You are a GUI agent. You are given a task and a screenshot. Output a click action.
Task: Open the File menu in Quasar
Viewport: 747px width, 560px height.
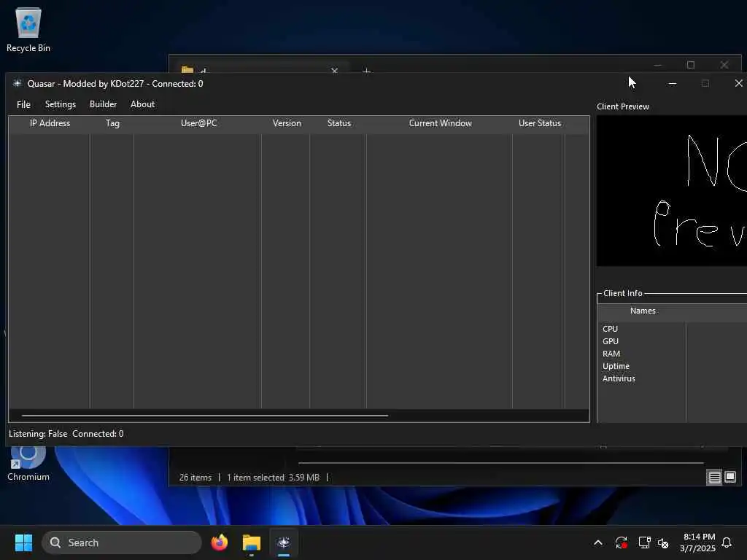click(x=23, y=104)
